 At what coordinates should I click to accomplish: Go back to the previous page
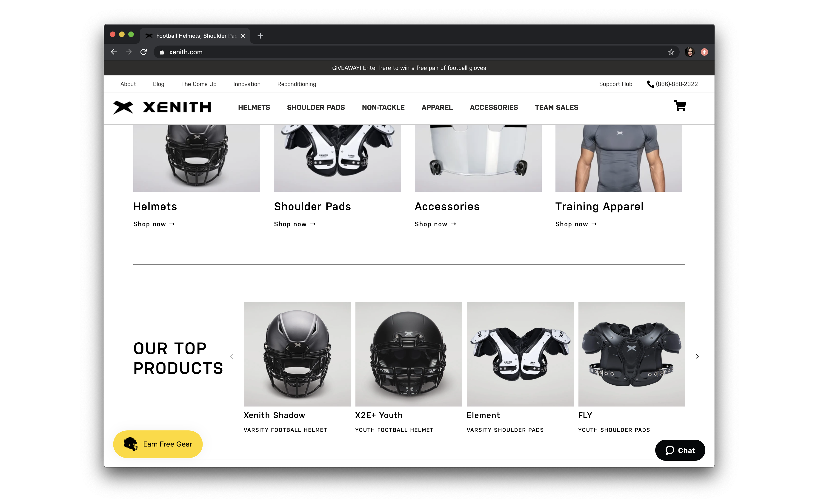[x=114, y=52]
